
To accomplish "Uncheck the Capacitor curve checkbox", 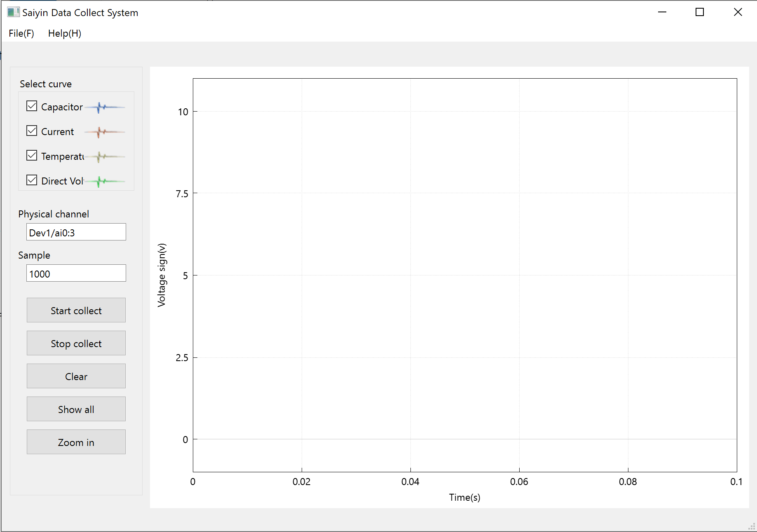I will (32, 106).
